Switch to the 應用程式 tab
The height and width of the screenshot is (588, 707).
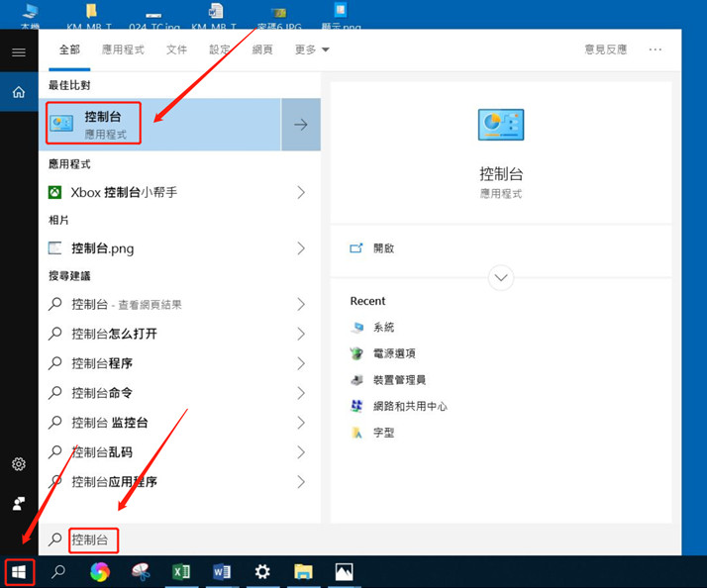pos(123,49)
